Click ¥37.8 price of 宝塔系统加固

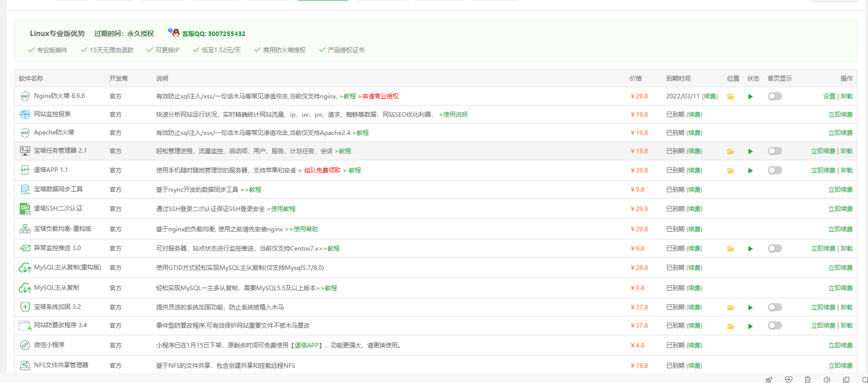pyautogui.click(x=639, y=307)
